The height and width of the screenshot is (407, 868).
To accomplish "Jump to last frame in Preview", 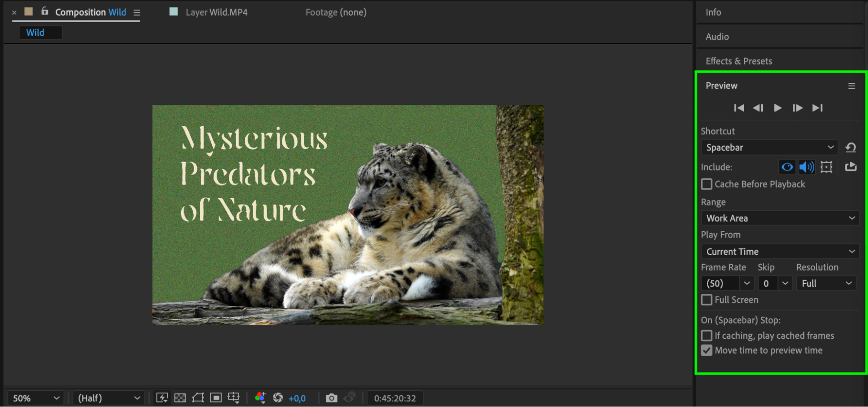I will pyautogui.click(x=817, y=108).
